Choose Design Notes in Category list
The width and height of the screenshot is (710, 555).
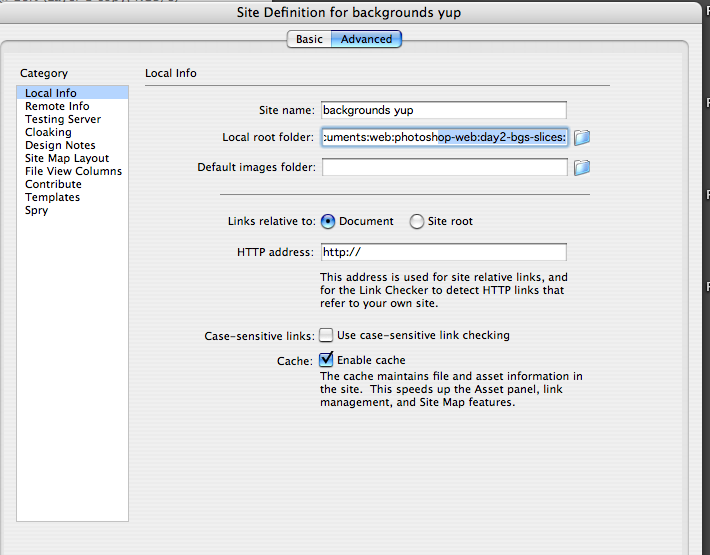[x=60, y=145]
